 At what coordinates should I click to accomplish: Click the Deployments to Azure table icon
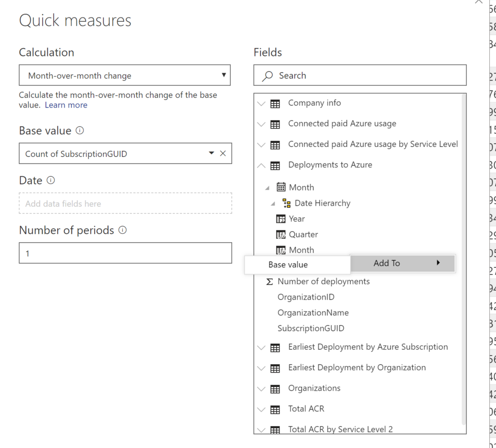click(x=275, y=165)
